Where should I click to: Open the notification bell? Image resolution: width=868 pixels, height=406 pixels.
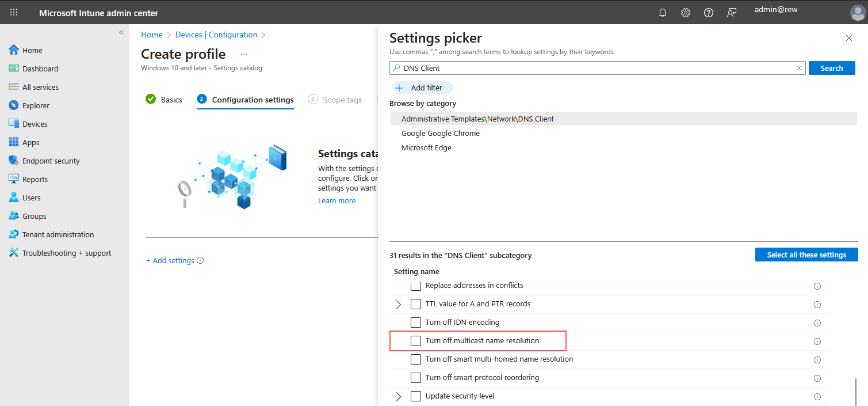[x=662, y=12]
